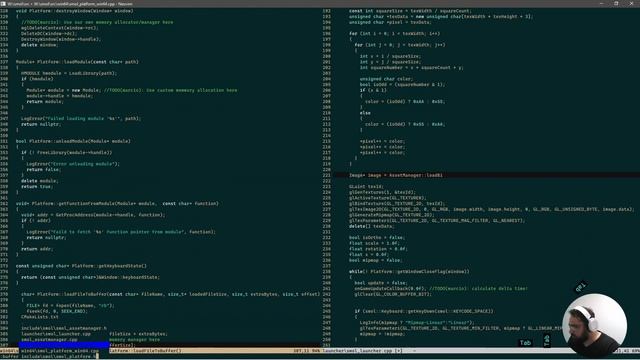The image size is (640, 360).
Task: Click the 'void Platform::destroyWindow' function line
Action: pyautogui.click(x=75, y=11)
